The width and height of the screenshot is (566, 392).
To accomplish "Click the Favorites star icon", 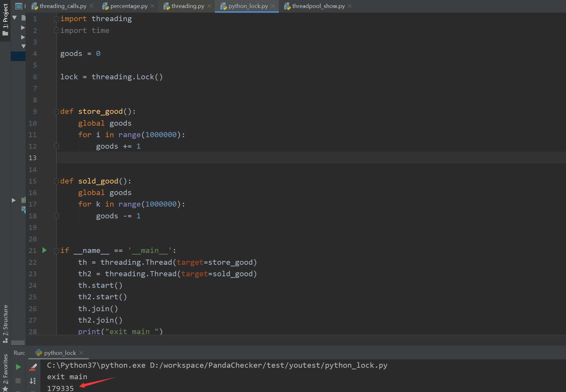I will pos(5,389).
